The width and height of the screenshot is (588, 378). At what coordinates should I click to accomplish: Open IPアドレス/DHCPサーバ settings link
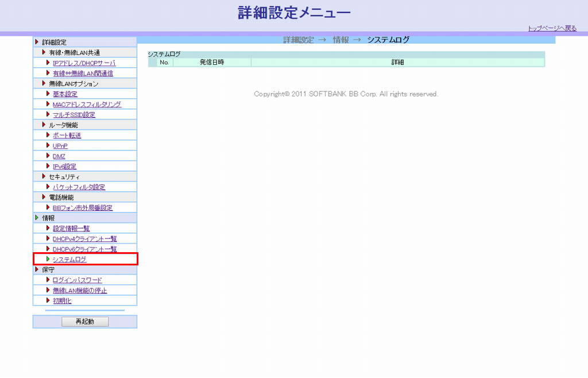[84, 63]
